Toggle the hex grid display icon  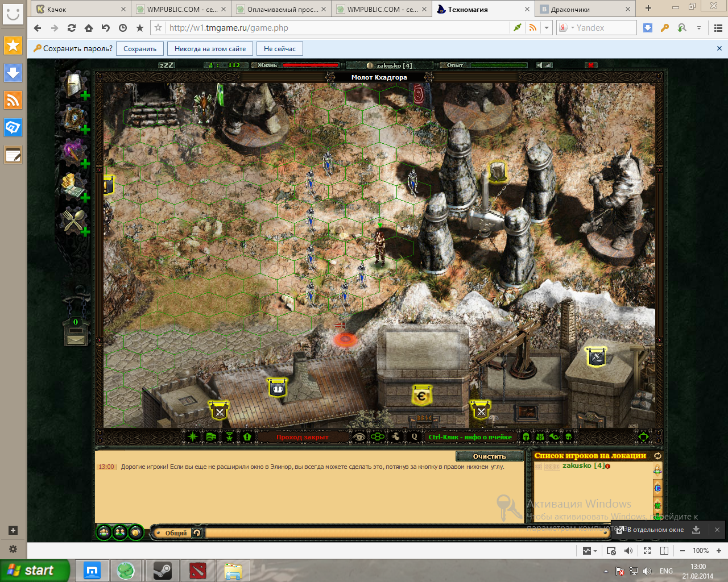(377, 436)
